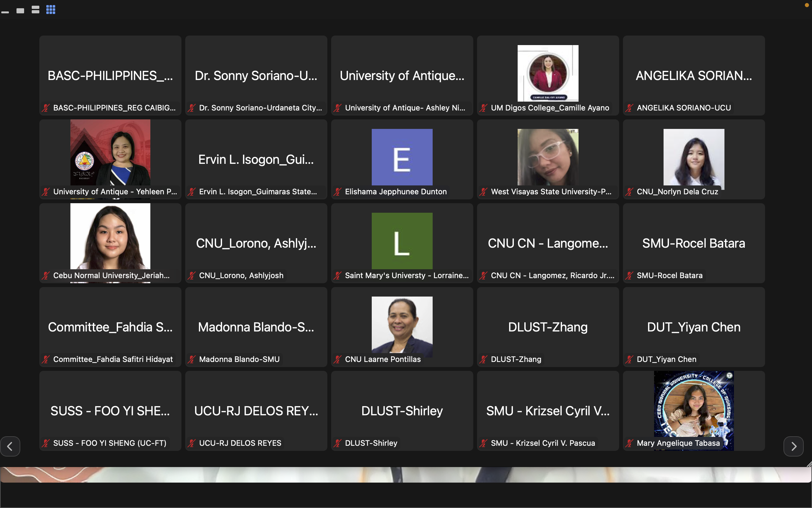Click muted mic icon for SMU - Krizsel Cyril V. Pascua

pyautogui.click(x=483, y=443)
